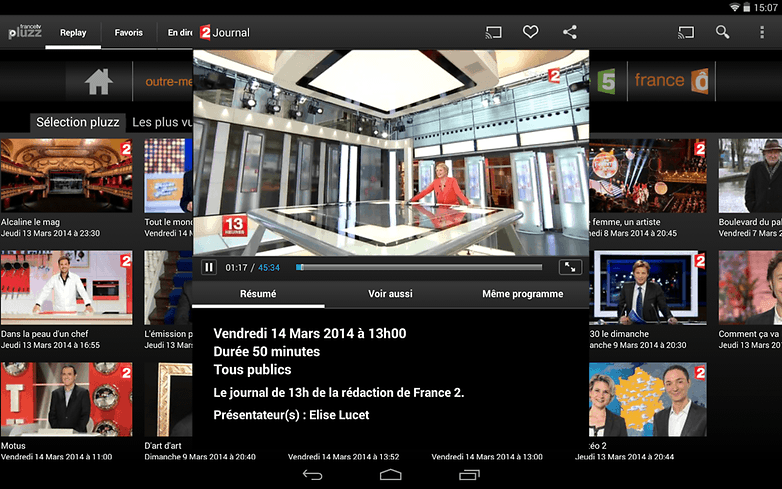
Task: Tap the Wi-Fi status icon
Action: click(734, 7)
